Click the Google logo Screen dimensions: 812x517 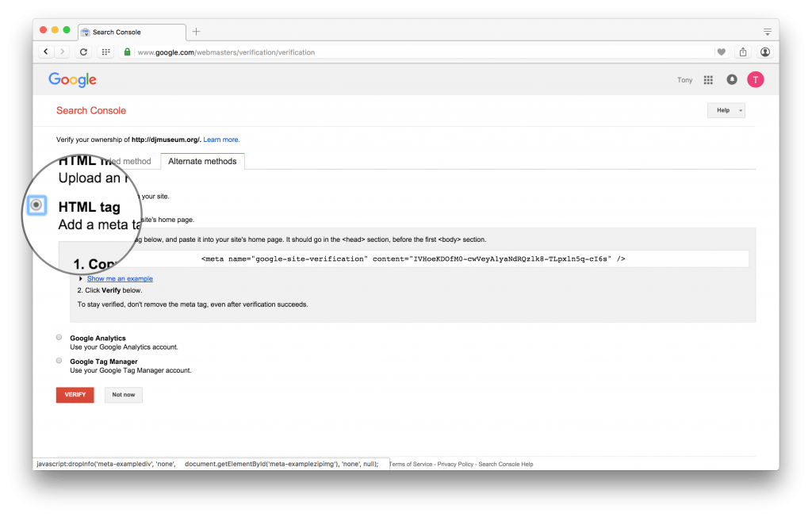pos(72,79)
